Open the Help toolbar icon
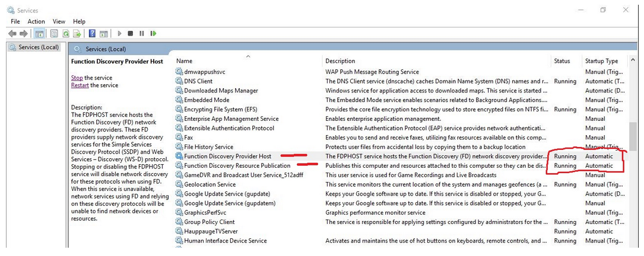Screen dimensions: 644x256 [x=93, y=34]
